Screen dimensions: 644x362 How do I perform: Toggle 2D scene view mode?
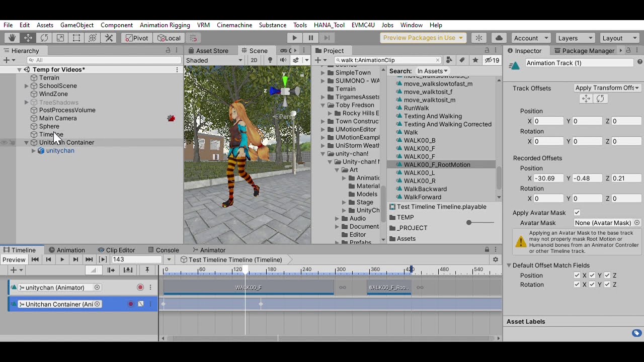pyautogui.click(x=254, y=60)
